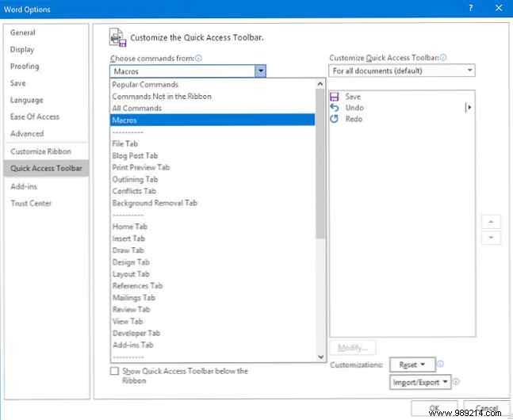Select the highlighted Macros option
Viewport: 513px width, 420px height.
pos(212,120)
